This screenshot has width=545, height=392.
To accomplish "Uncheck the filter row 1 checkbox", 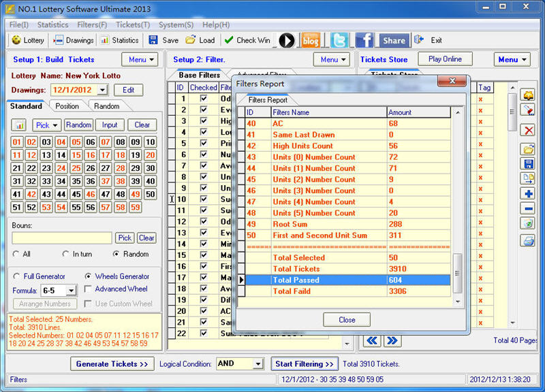I will click(x=204, y=99).
